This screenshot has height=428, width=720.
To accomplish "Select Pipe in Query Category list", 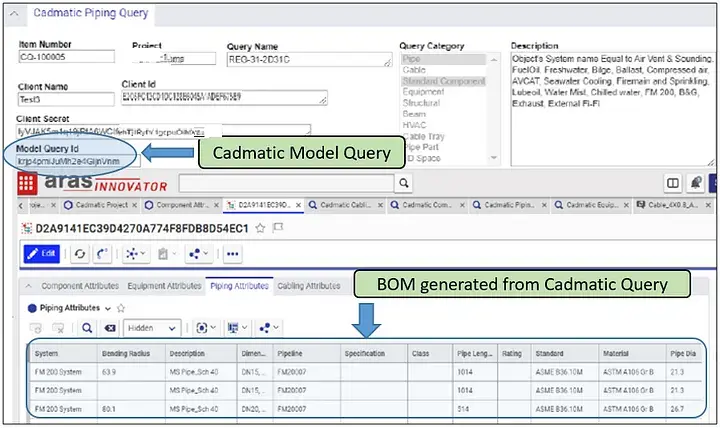I will tap(443, 59).
